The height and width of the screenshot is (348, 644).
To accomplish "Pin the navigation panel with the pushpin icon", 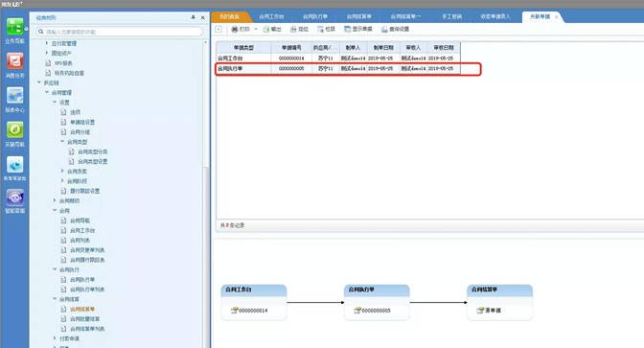I will 193,17.
